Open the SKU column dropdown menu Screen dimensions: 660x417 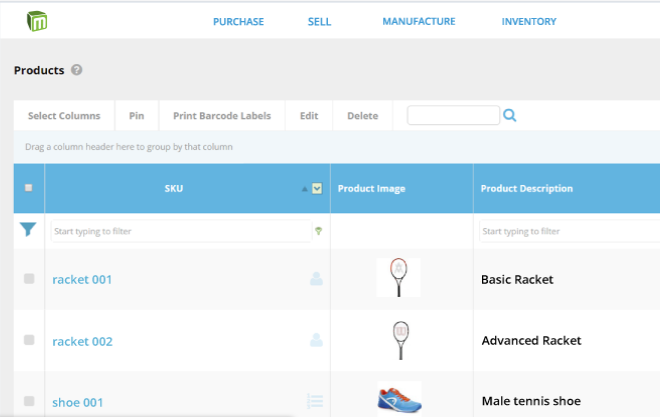317,189
